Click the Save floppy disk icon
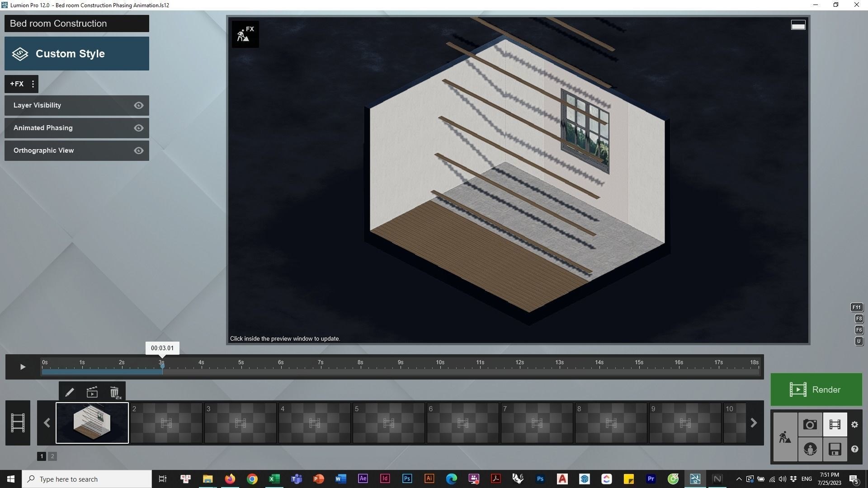 pyautogui.click(x=835, y=449)
